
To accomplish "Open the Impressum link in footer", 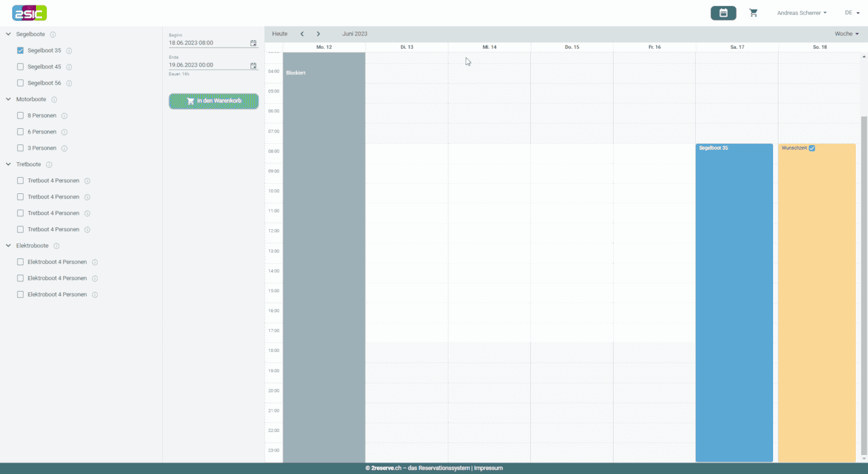I will click(x=488, y=468).
